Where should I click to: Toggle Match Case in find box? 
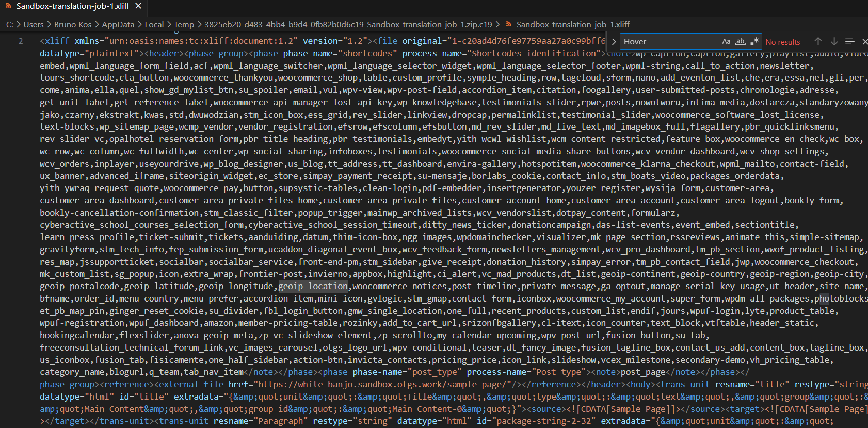(x=726, y=41)
